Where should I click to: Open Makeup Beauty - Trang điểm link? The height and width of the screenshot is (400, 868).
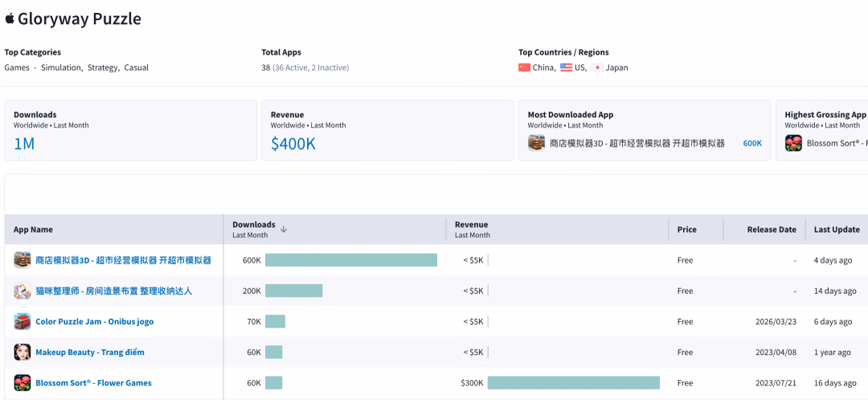point(90,353)
